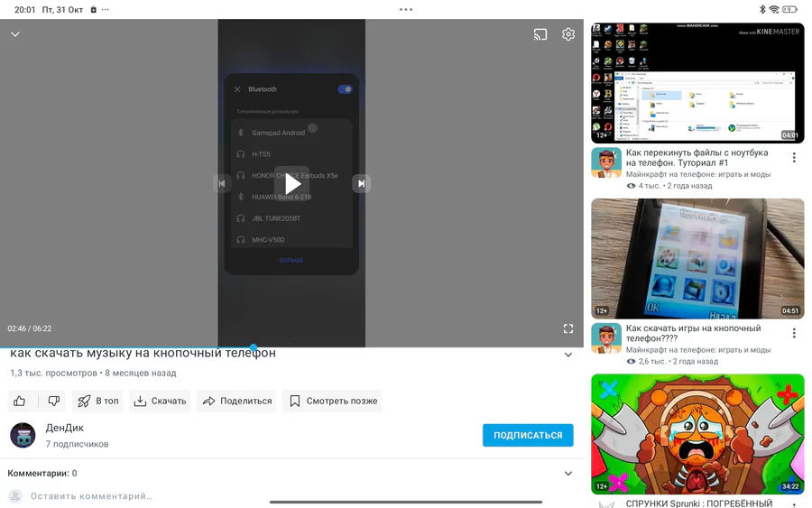
Task: Share the video via Поделиться
Action: coord(236,401)
